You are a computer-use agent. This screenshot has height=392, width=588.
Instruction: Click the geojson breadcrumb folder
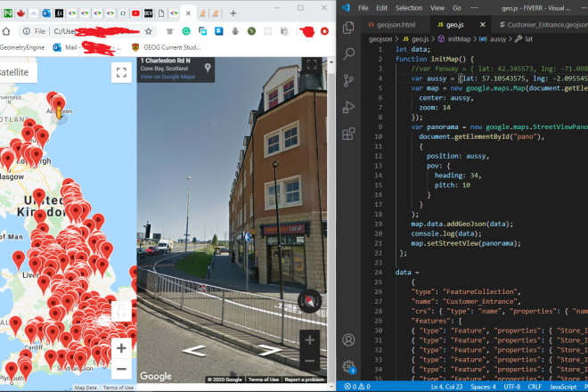(x=380, y=39)
